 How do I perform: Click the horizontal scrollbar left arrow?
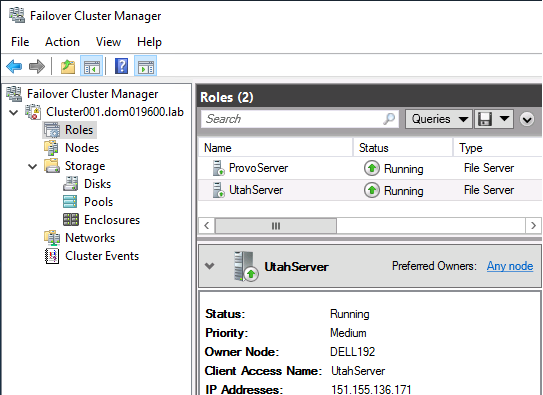(207, 226)
